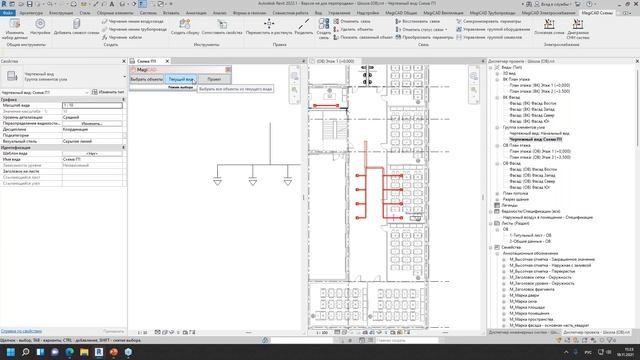Click Управление группой символов
Screen dimensions: 640x360
(x=489, y=37)
